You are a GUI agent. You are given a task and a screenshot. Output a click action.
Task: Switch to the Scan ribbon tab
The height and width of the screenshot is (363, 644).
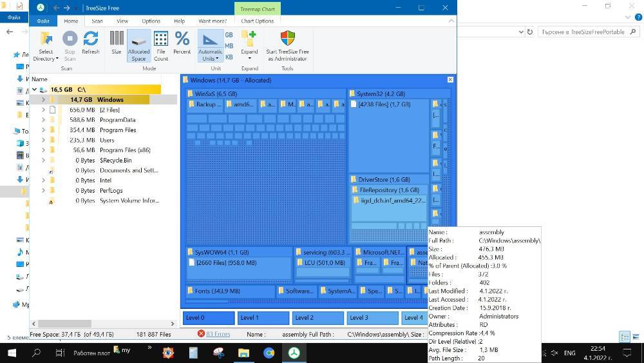pyautogui.click(x=97, y=21)
